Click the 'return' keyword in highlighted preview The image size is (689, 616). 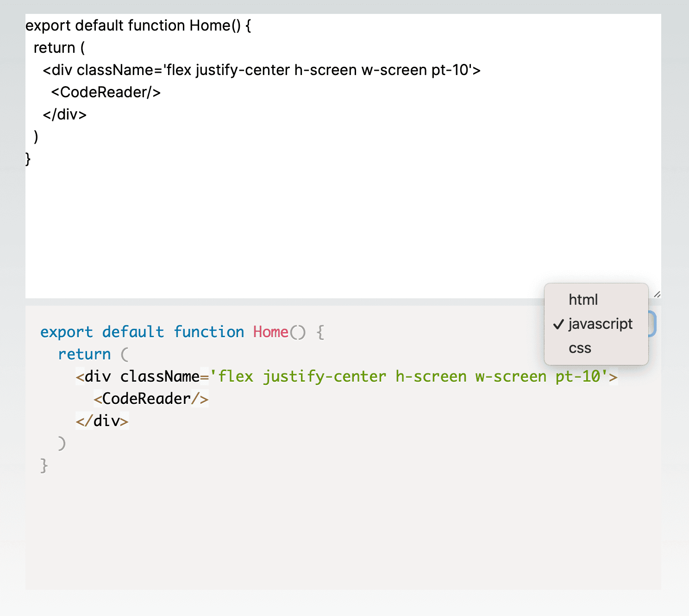[x=84, y=354]
